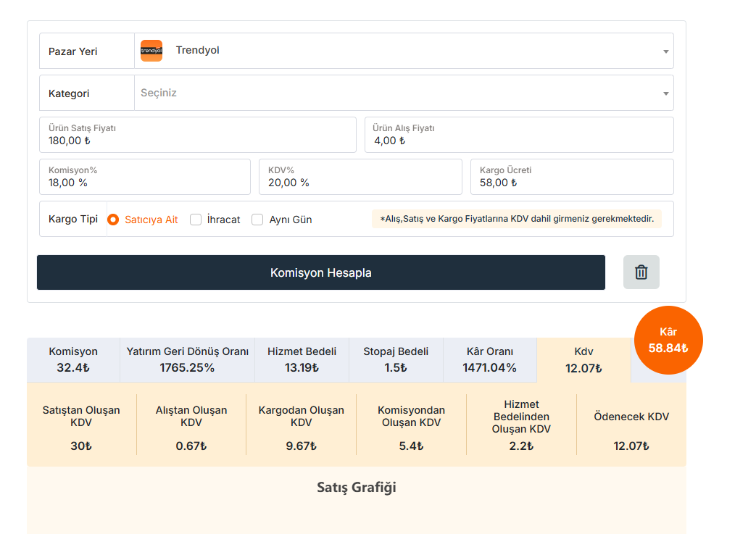Select the Satıcıya Ait radio option

[113, 220]
